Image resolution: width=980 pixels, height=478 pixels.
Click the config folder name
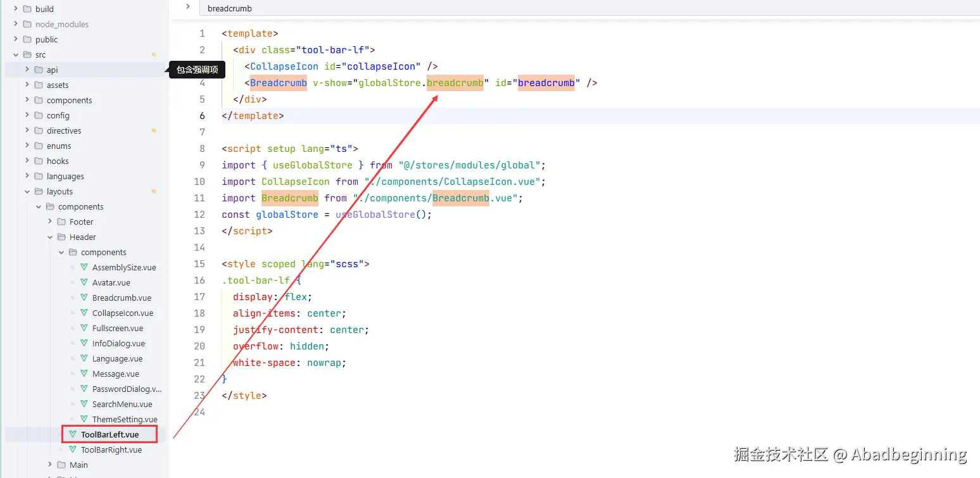[x=58, y=115]
